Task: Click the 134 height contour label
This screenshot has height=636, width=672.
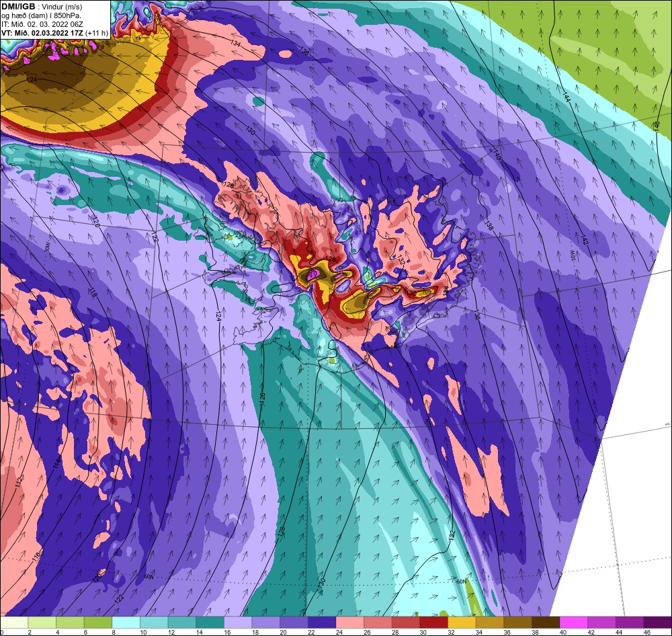Action: [x=235, y=43]
